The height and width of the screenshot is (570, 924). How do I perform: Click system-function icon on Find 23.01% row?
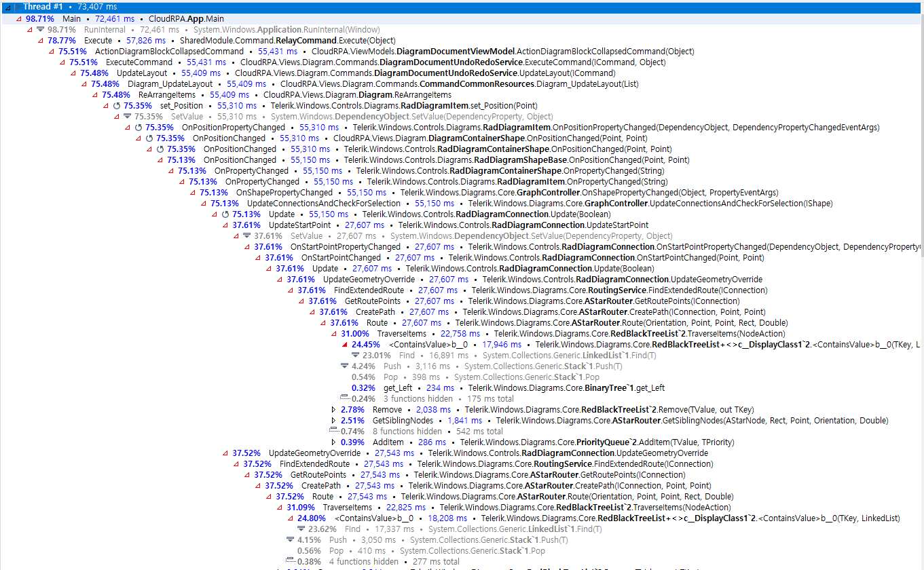(355, 355)
